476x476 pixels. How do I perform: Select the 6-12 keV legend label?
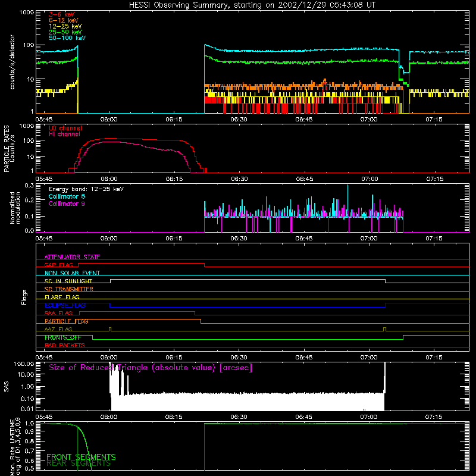click(64, 20)
